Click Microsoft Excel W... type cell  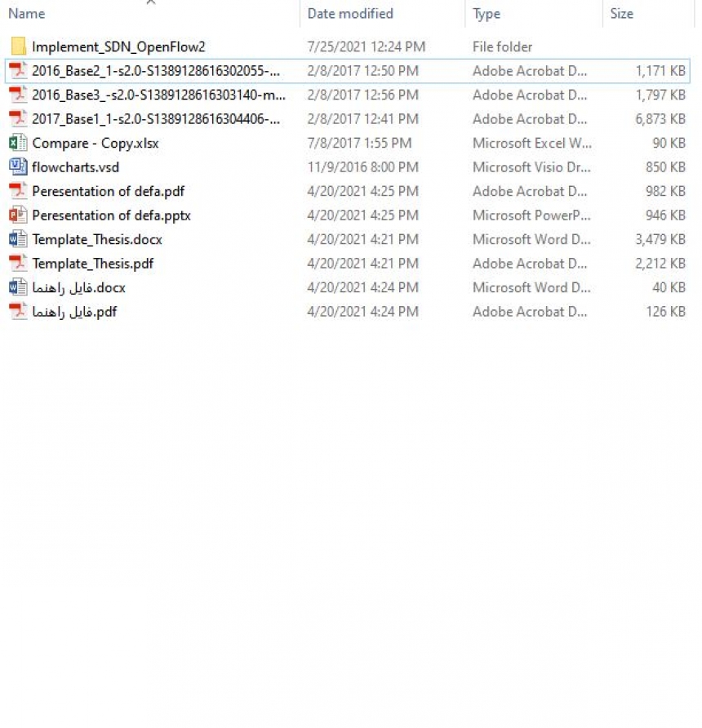point(532,143)
